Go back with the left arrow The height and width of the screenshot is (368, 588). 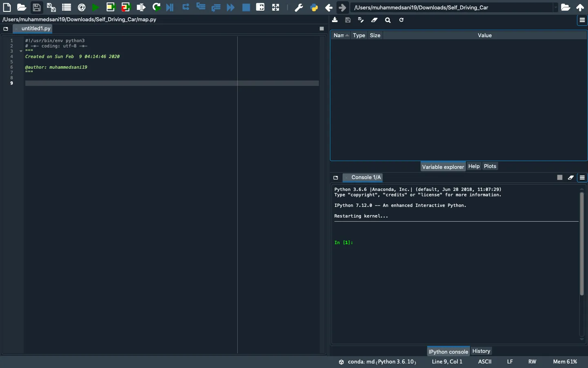pos(329,7)
